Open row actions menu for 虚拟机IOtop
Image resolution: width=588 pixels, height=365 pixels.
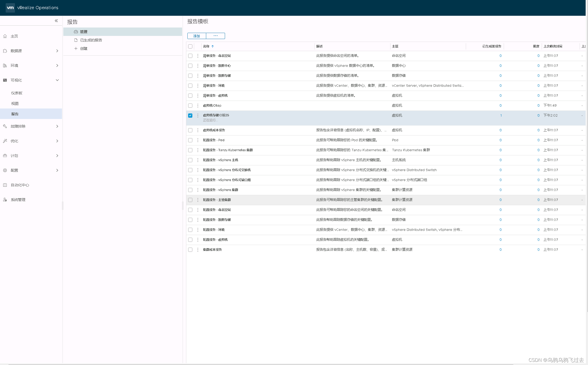[198, 106]
